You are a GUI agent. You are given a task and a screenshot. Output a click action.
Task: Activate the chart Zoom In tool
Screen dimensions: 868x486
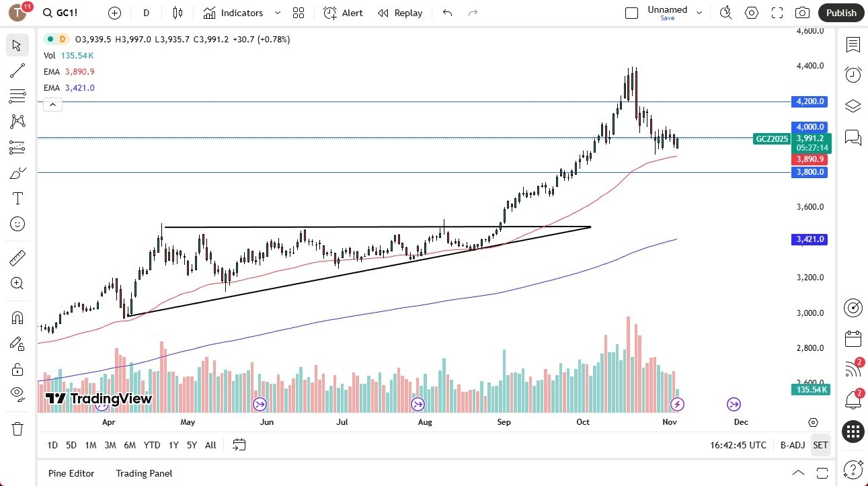coord(17,283)
